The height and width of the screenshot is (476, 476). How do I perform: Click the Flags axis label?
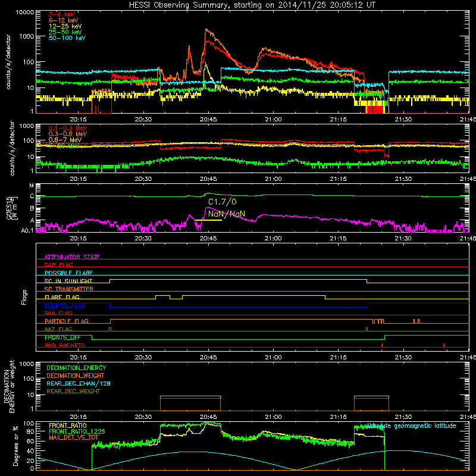coord(24,297)
